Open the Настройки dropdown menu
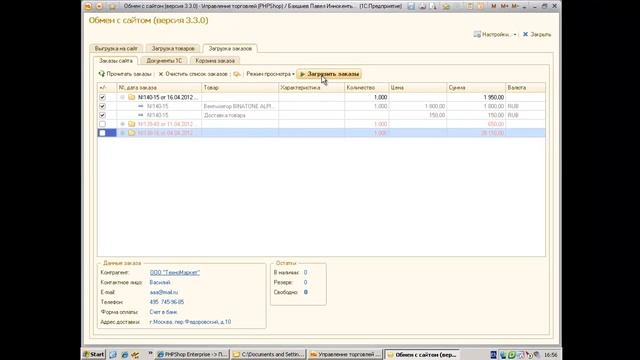The height and width of the screenshot is (360, 640). (495, 34)
